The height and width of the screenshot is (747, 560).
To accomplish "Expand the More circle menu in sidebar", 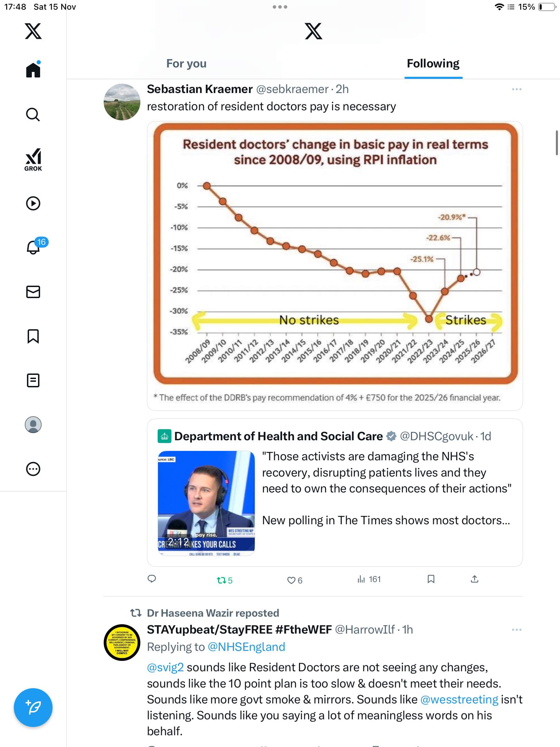I will pyautogui.click(x=33, y=469).
